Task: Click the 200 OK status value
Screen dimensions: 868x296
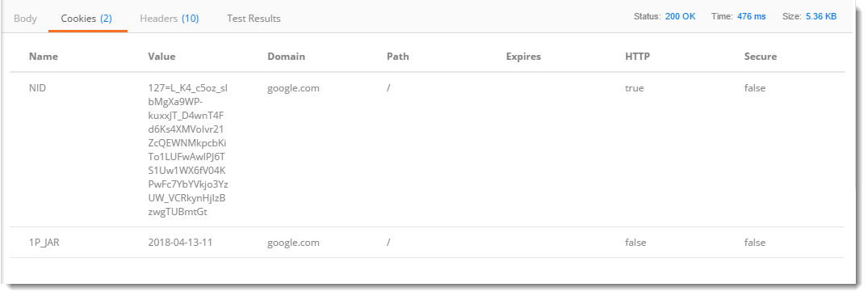Action: click(x=681, y=17)
